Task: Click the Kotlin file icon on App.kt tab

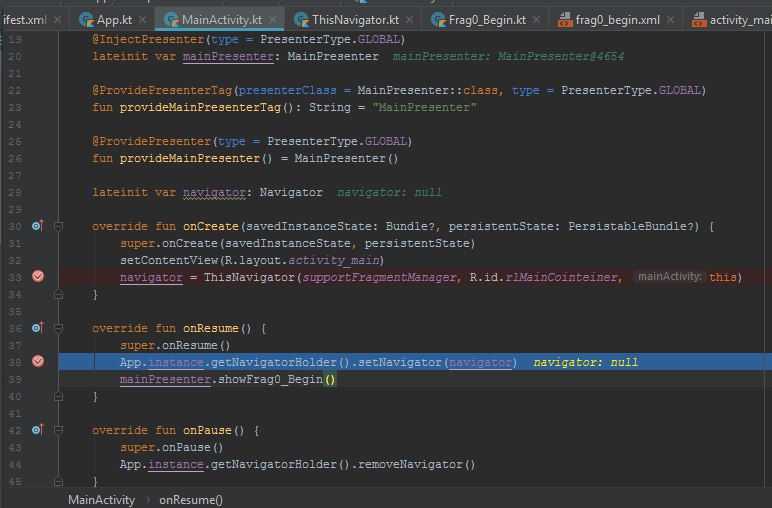Action: [x=87, y=20]
